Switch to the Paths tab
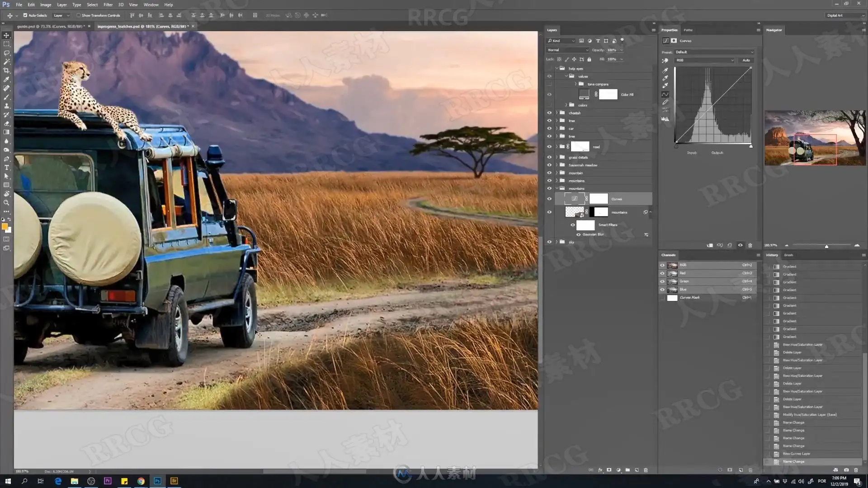Image resolution: width=868 pixels, height=488 pixels. [x=688, y=30]
